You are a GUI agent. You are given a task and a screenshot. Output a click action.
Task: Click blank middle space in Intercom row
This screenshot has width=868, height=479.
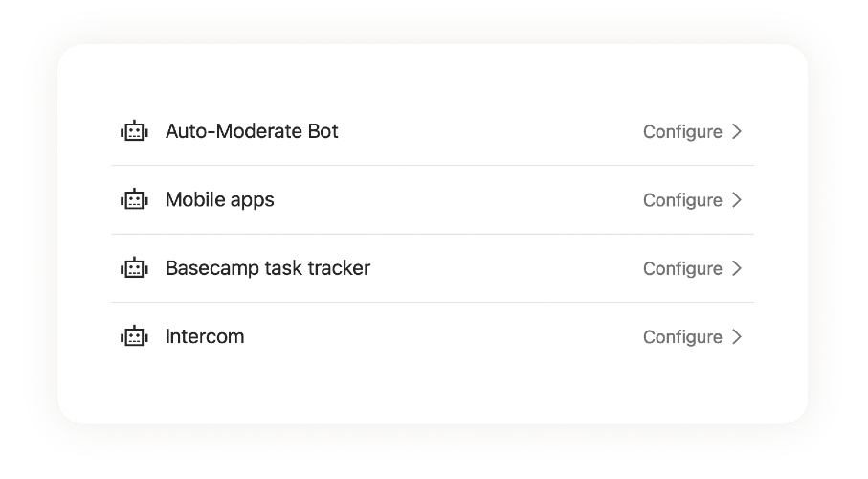pyautogui.click(x=440, y=336)
